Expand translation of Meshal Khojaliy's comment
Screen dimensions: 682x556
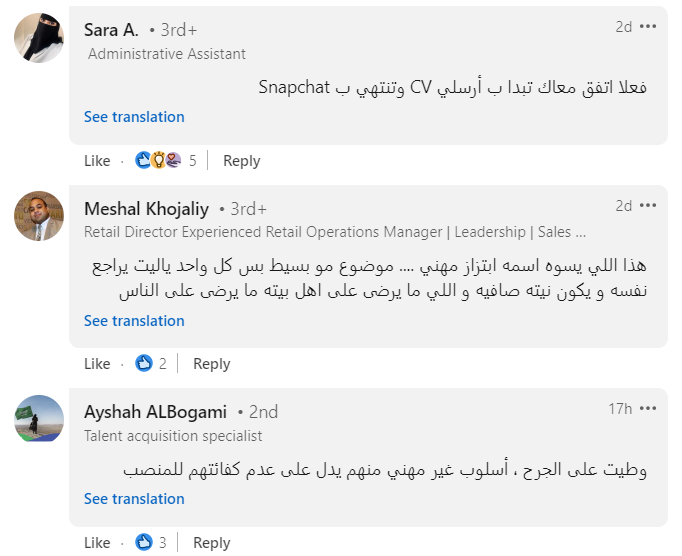pyautogui.click(x=134, y=321)
